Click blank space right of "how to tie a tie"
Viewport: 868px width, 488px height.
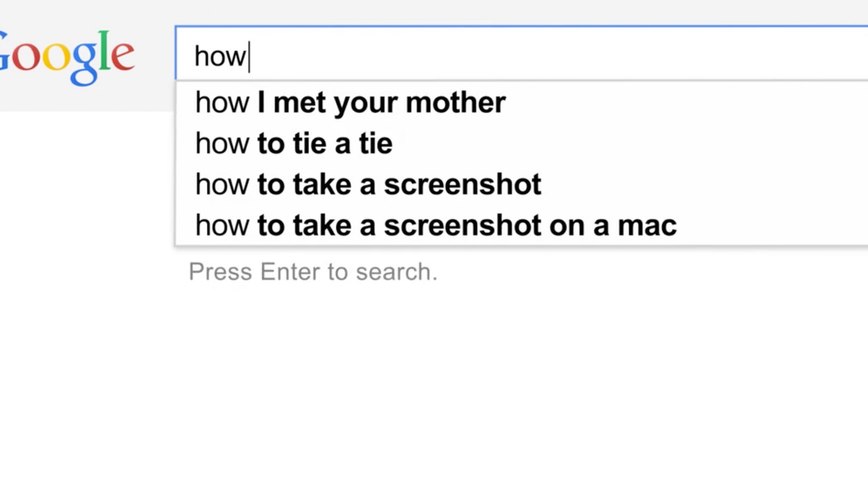click(x=610, y=143)
